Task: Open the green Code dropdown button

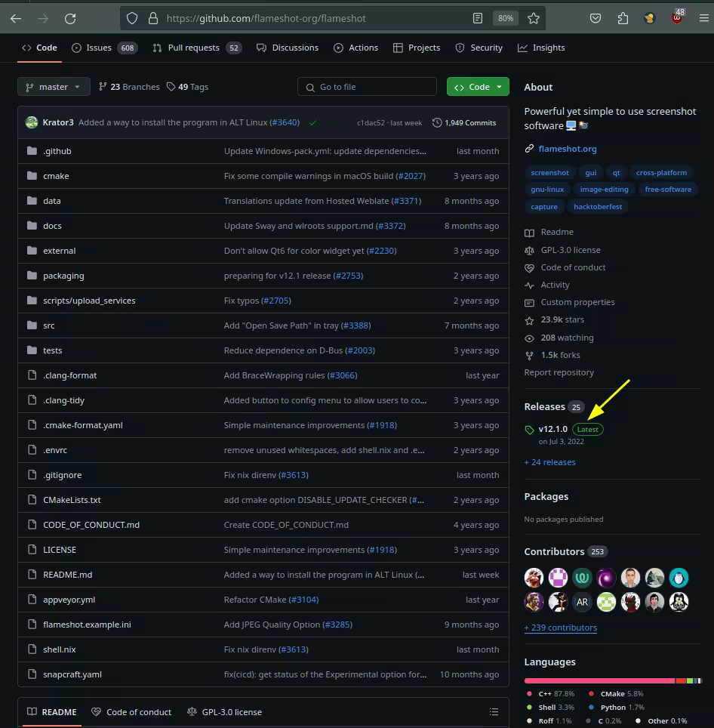Action: [478, 87]
